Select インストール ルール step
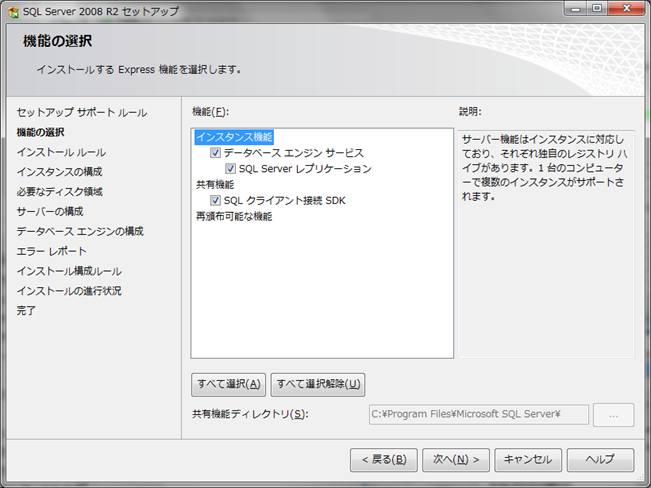The image size is (651, 488). pyautogui.click(x=61, y=152)
